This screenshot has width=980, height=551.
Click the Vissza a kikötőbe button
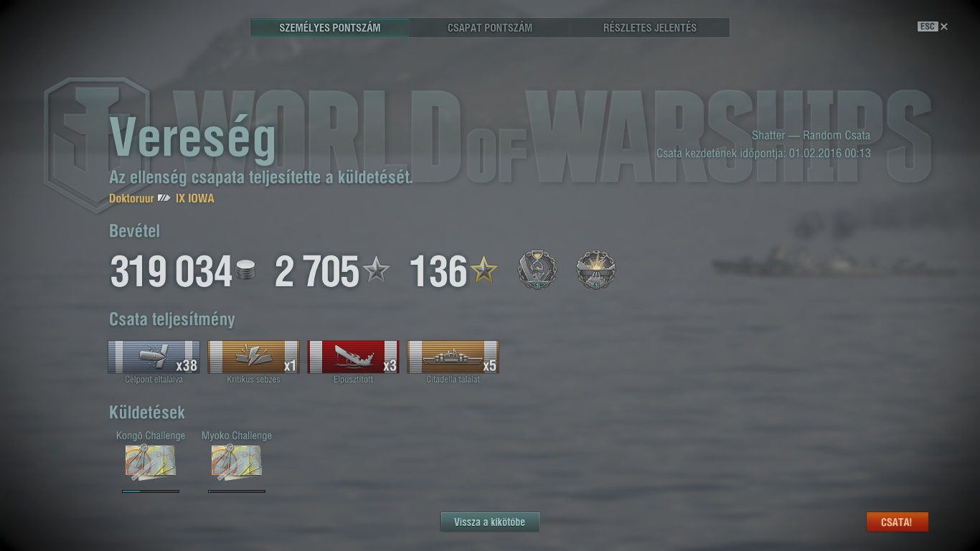pos(489,522)
